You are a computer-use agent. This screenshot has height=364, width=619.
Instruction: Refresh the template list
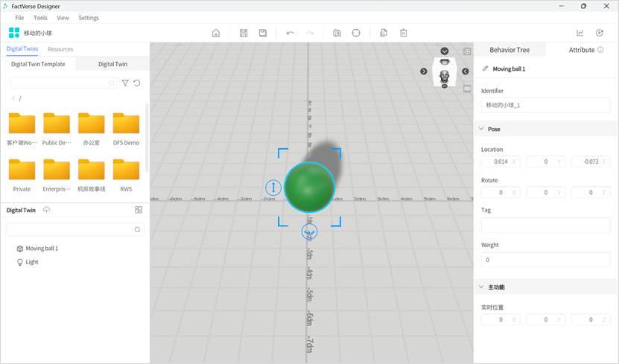(x=136, y=83)
